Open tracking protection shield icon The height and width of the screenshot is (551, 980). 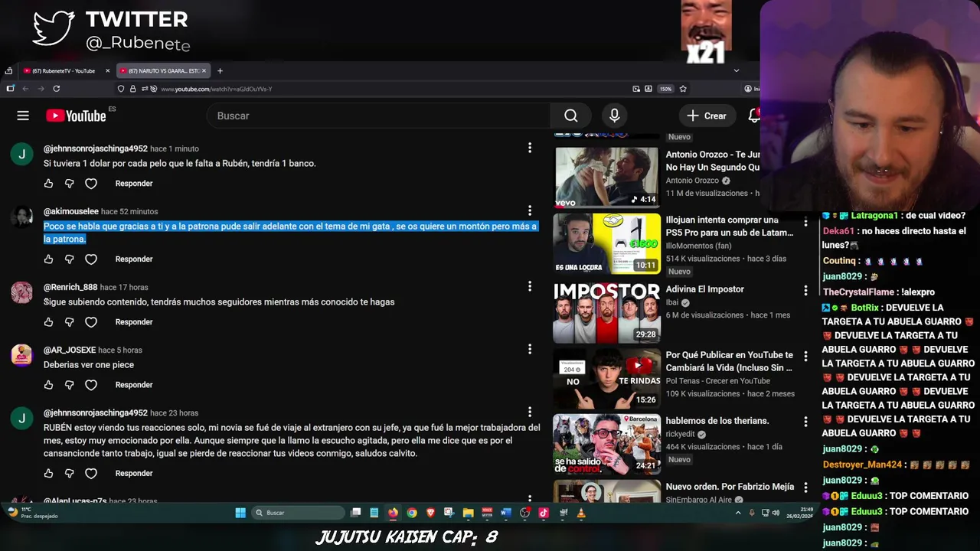[x=121, y=89]
